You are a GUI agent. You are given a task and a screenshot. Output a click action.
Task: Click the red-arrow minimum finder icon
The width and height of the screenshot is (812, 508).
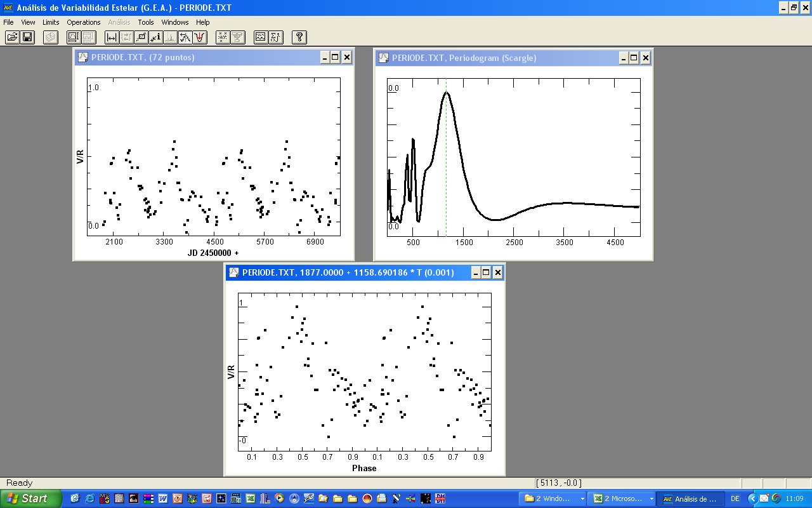(x=200, y=37)
